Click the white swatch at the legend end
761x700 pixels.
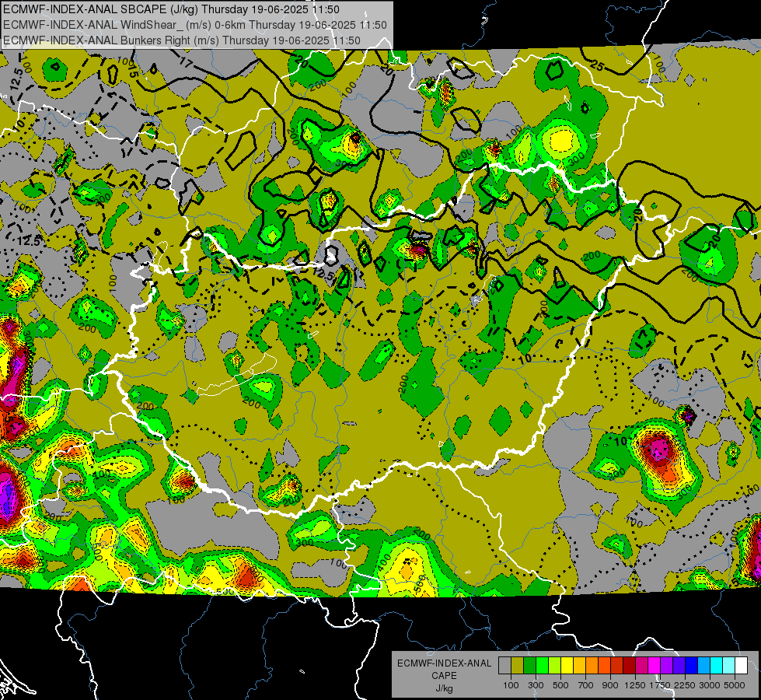(x=742, y=666)
